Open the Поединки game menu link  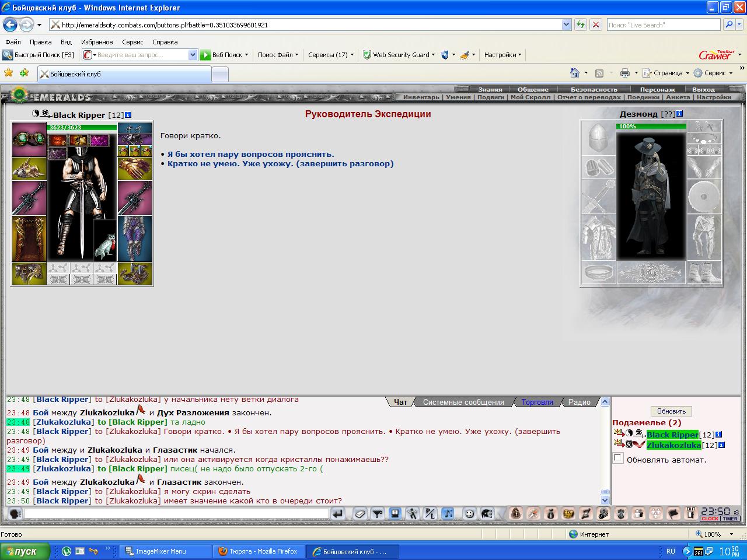[x=643, y=97]
